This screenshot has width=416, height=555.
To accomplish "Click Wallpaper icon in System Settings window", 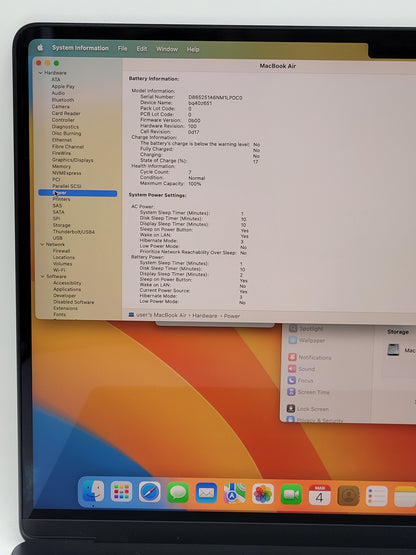I will pos(293,340).
